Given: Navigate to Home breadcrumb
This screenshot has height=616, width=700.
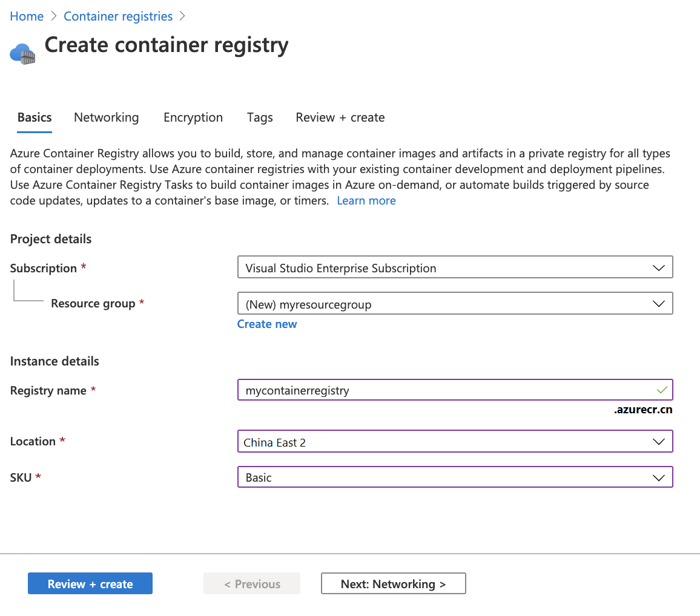Looking at the screenshot, I should click(x=27, y=16).
